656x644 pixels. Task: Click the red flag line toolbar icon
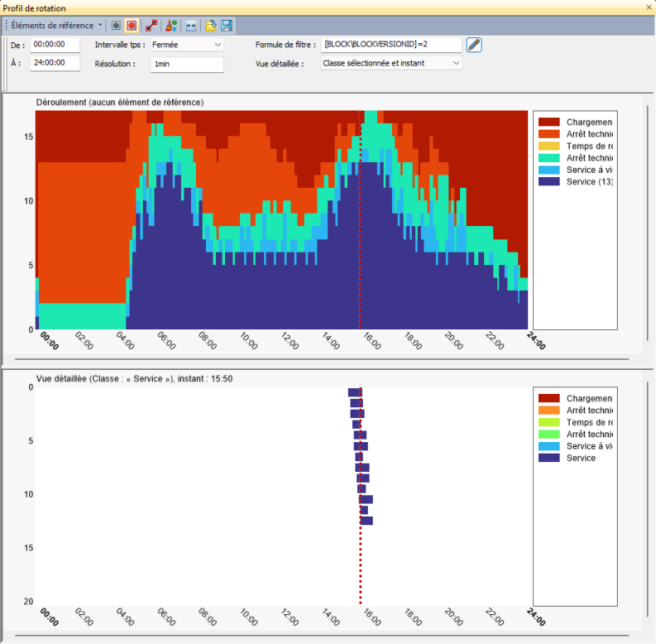(152, 26)
